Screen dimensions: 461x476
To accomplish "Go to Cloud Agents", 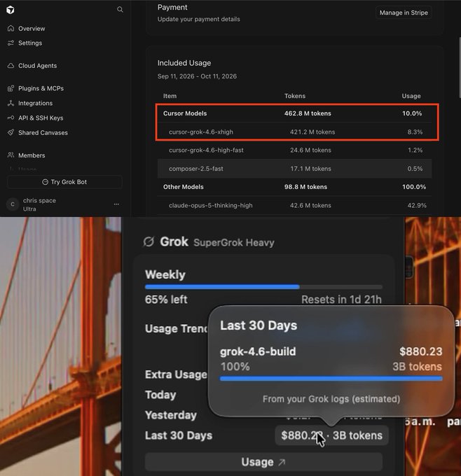I will pos(37,66).
